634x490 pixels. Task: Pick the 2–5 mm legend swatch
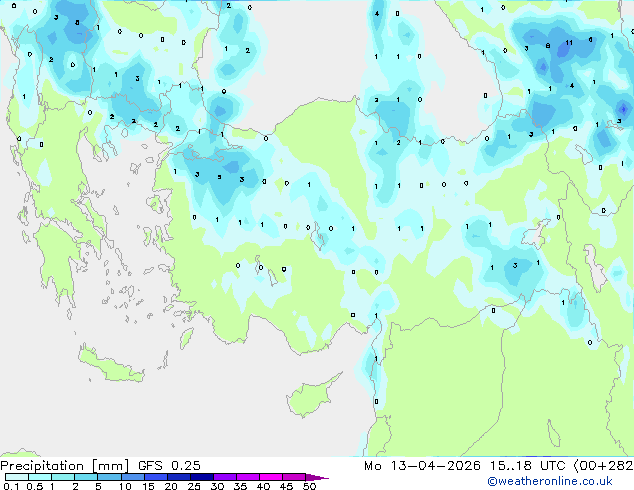coord(86,477)
